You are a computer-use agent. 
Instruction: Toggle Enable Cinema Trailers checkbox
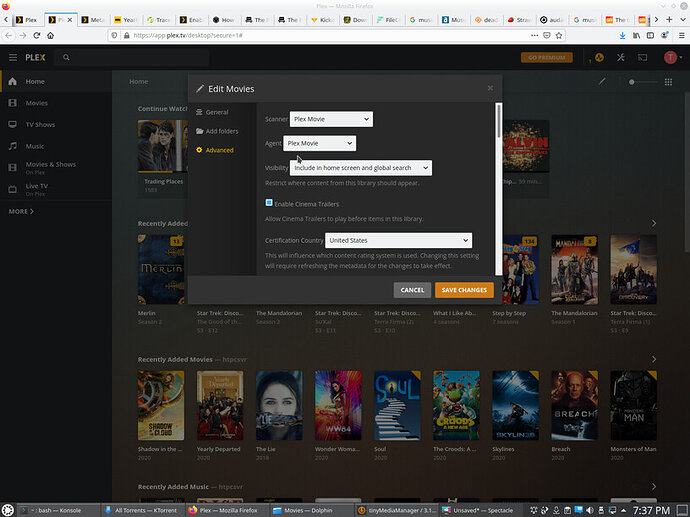269,203
